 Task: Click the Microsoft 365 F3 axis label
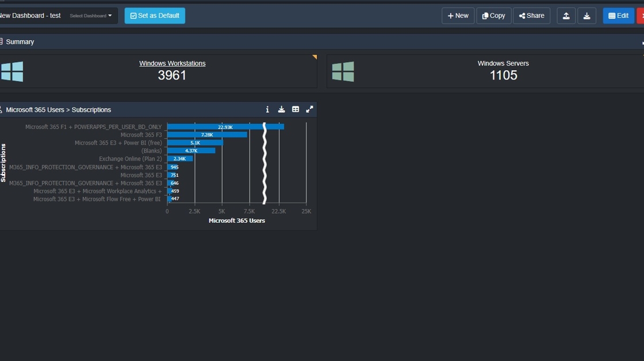click(x=141, y=135)
